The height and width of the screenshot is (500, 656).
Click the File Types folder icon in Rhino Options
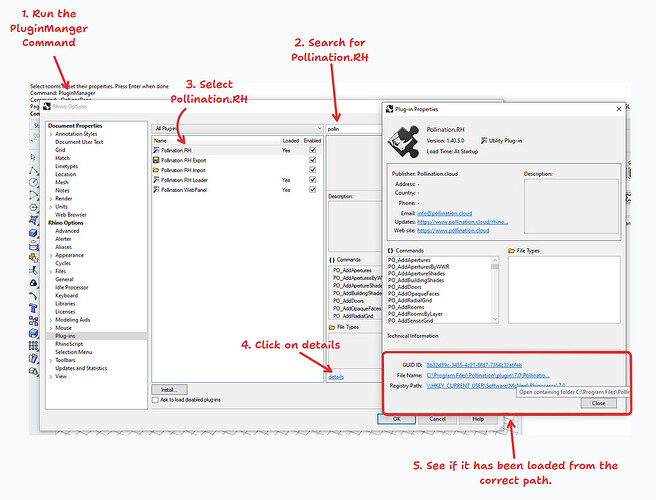[332, 327]
